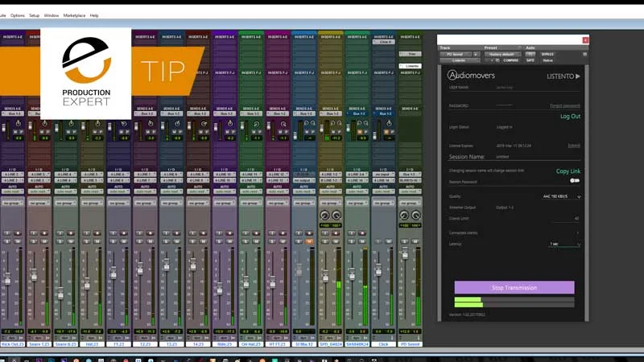Click the copy settings icon left of Compare
This screenshot has width=644, height=362.
[497, 60]
